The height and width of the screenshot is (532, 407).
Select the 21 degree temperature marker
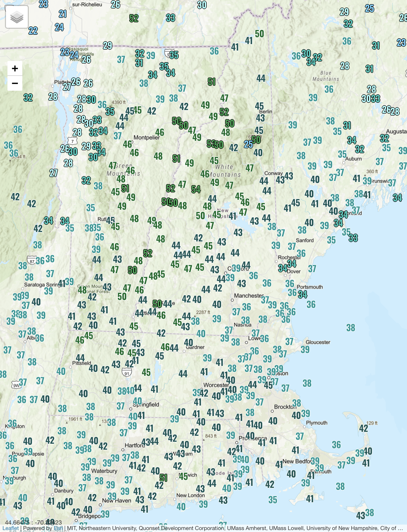63,14
